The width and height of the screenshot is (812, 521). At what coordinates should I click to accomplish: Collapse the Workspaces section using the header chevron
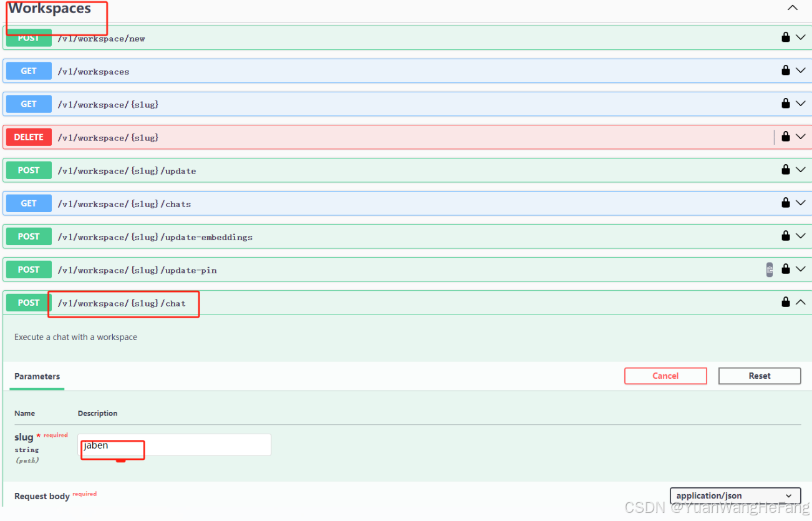793,8
